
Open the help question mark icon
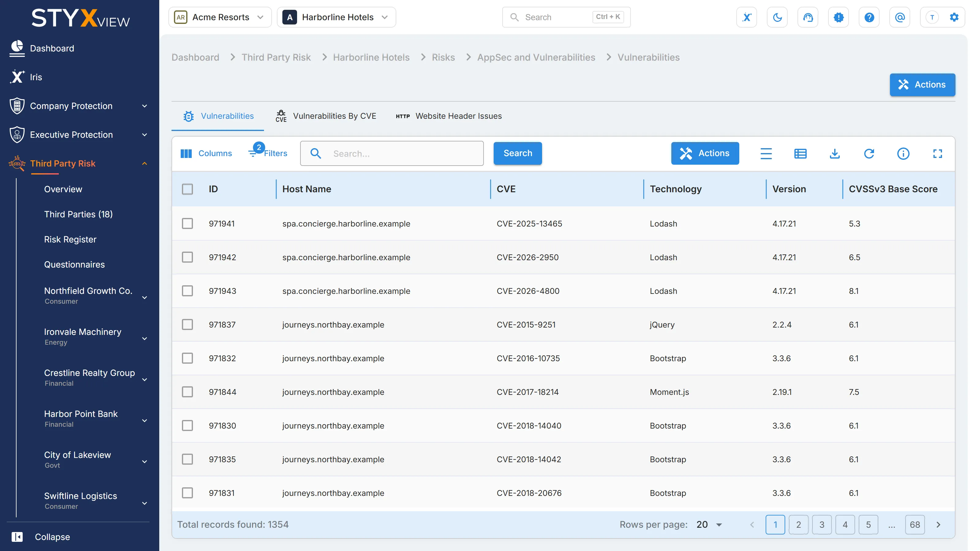[869, 17]
